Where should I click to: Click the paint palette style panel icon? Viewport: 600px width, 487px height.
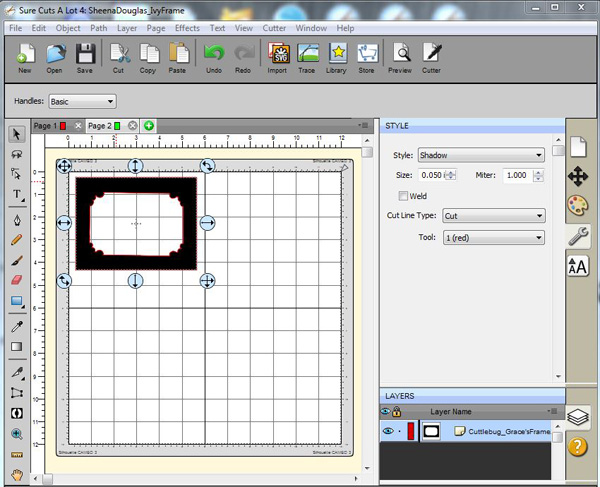coord(578,206)
